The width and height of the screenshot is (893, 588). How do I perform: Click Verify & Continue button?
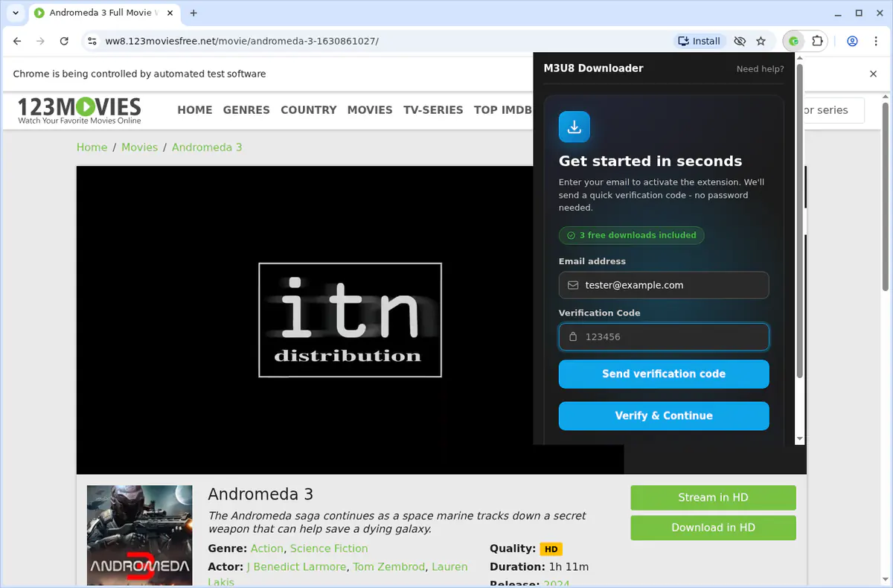pos(664,416)
